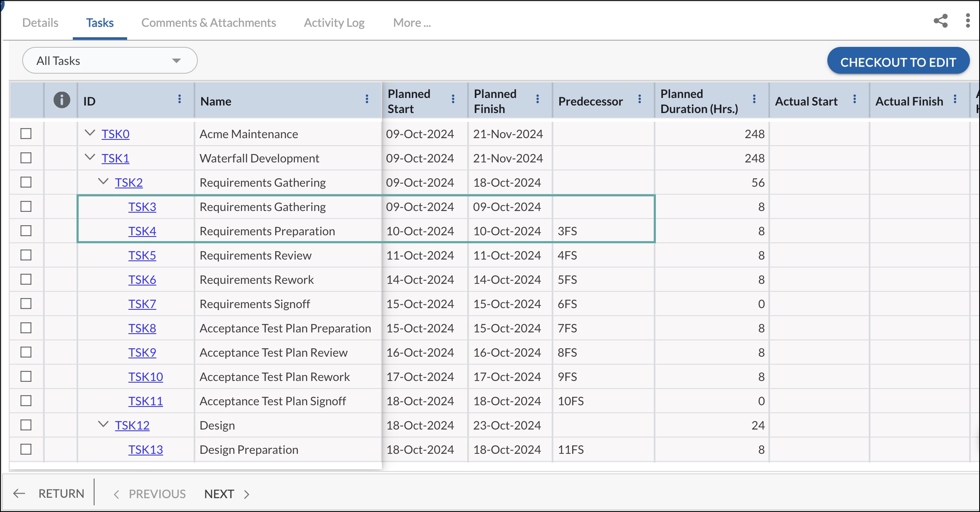The height and width of the screenshot is (512, 980).
Task: Open the TSK5 task link
Action: (142, 255)
